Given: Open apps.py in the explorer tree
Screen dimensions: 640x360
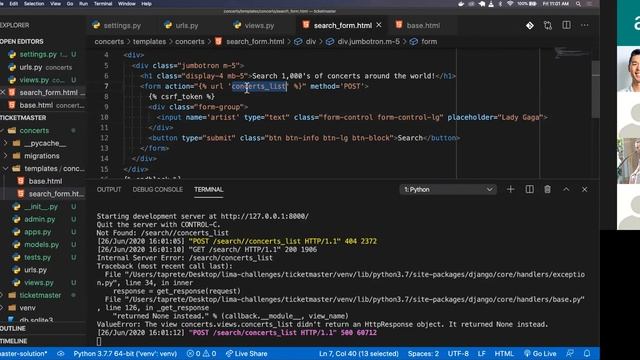Looking at the screenshot, I should pyautogui.click(x=38, y=232).
